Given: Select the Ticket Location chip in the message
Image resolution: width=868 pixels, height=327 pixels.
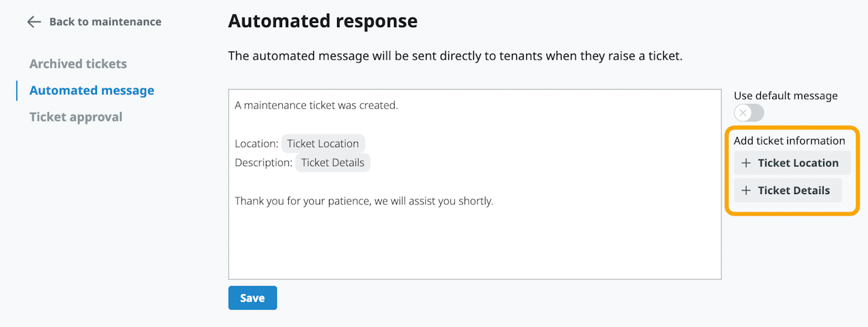Looking at the screenshot, I should pyautogui.click(x=323, y=144).
